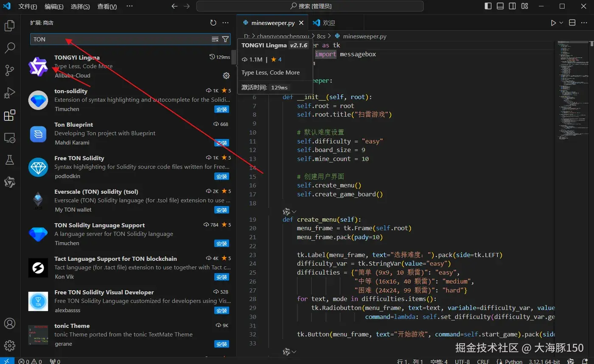Open run button dropdown arrow

[x=561, y=23]
